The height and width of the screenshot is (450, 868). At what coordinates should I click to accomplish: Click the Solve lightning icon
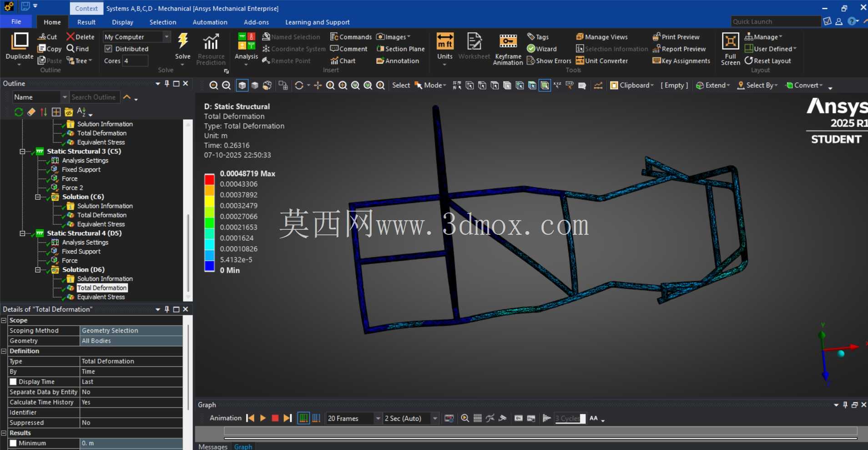tap(183, 41)
